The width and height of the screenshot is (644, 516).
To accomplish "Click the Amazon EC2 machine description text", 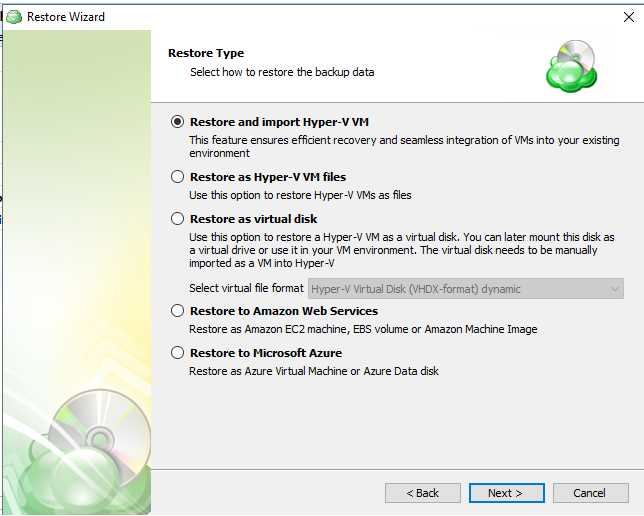I will [x=363, y=329].
